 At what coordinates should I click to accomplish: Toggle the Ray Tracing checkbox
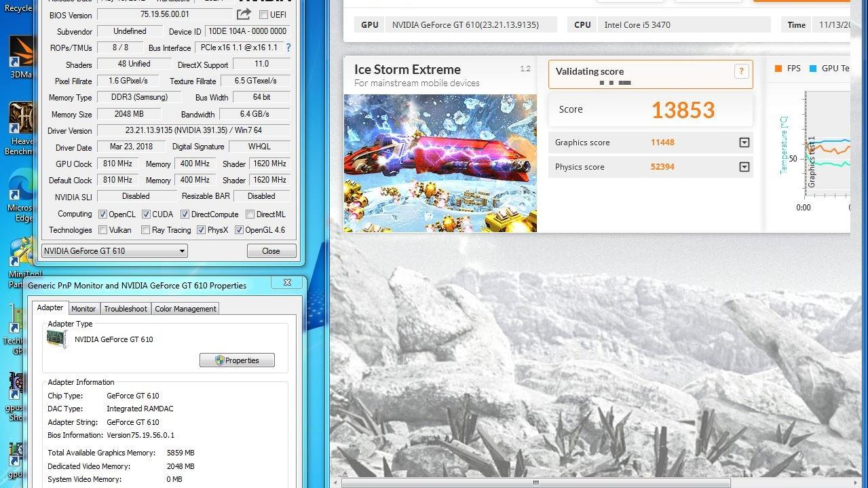145,230
